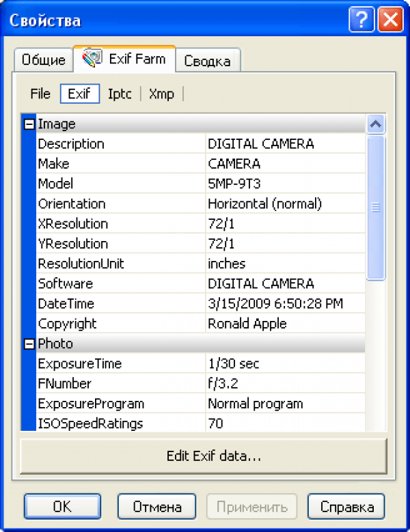Click the Normal program value

[256, 404]
